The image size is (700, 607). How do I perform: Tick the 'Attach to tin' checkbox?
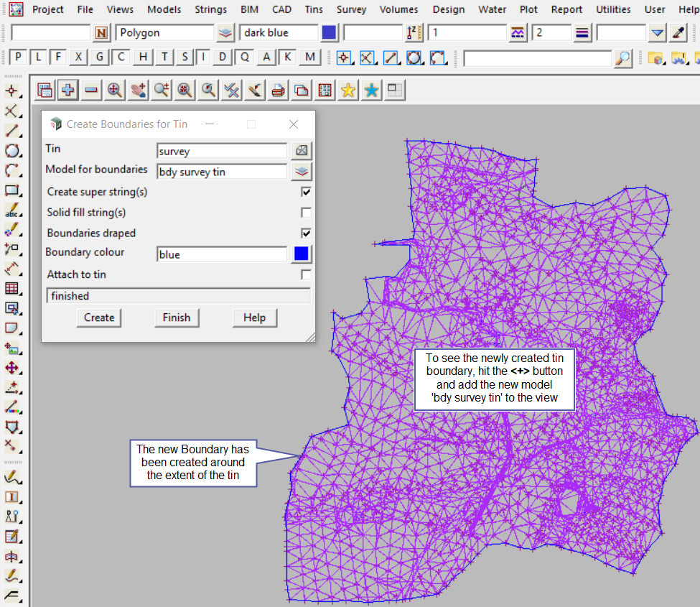[x=307, y=274]
